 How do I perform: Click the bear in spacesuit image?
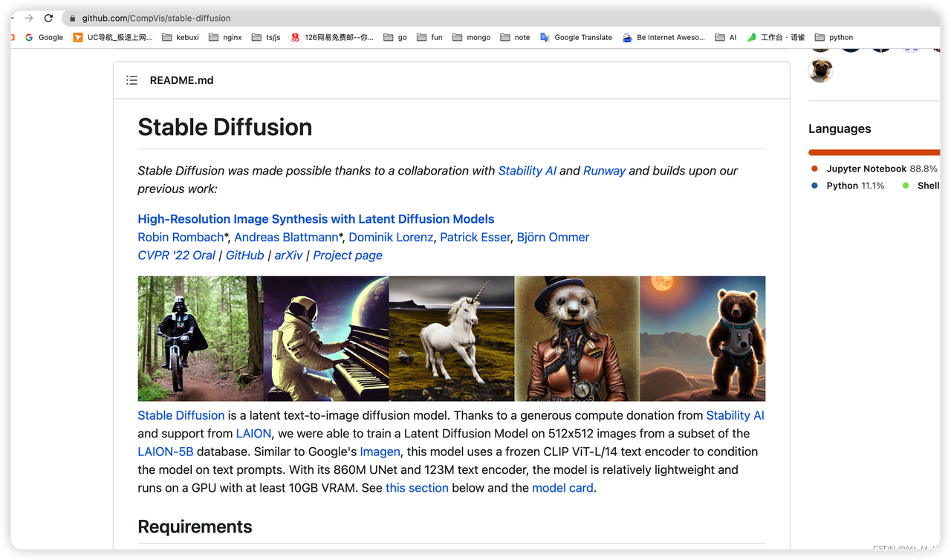[x=702, y=339]
